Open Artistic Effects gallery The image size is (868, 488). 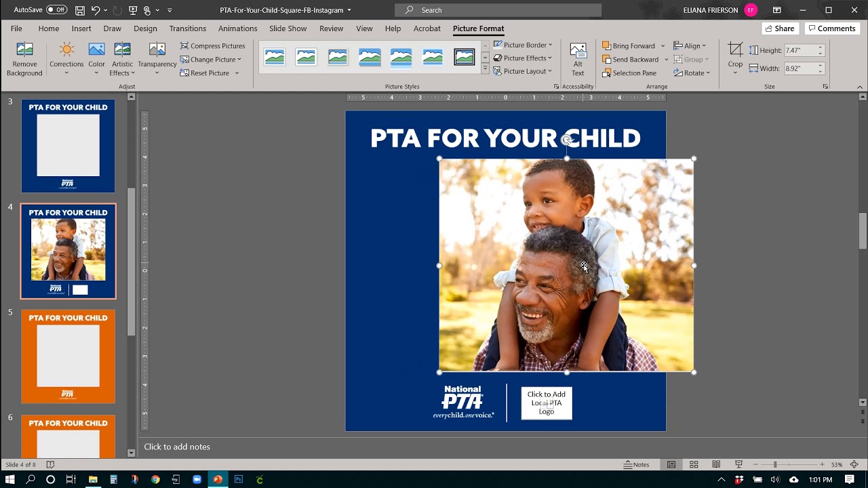click(x=122, y=60)
